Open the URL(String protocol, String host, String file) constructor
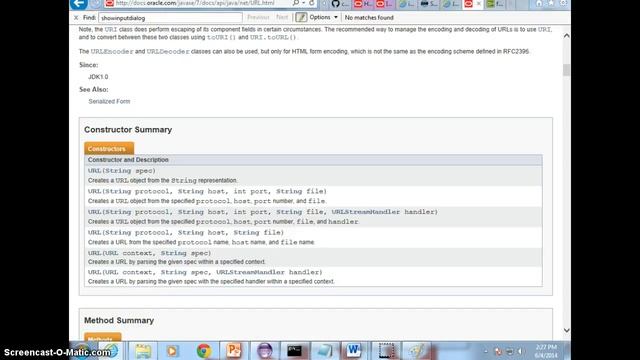The width and height of the screenshot is (640, 360). point(186,232)
